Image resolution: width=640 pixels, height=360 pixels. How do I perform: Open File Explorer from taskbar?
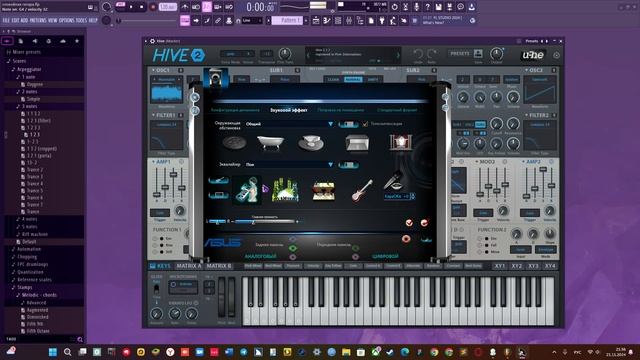point(346,352)
